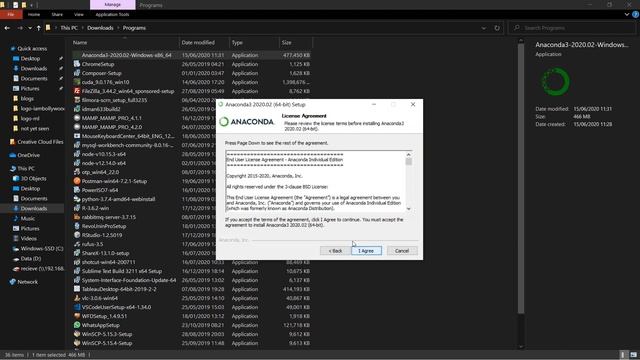Click the Search Programs input field
640x360 pixels.
tap(571, 28)
